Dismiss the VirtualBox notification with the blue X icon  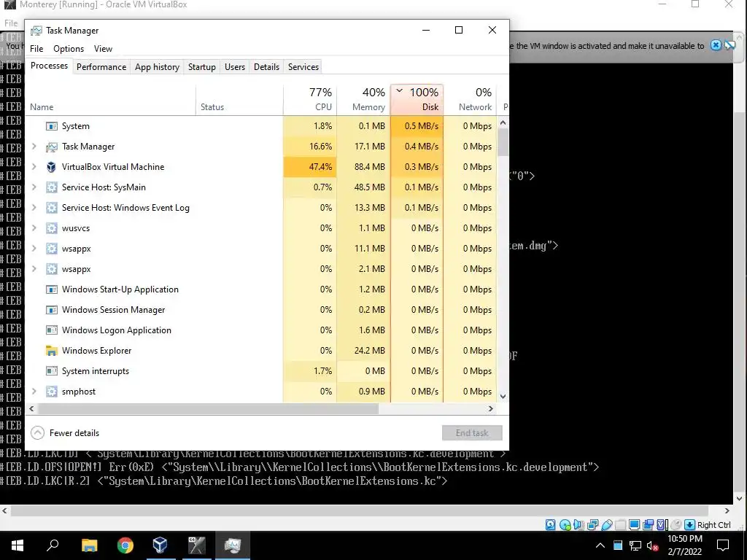point(716,45)
